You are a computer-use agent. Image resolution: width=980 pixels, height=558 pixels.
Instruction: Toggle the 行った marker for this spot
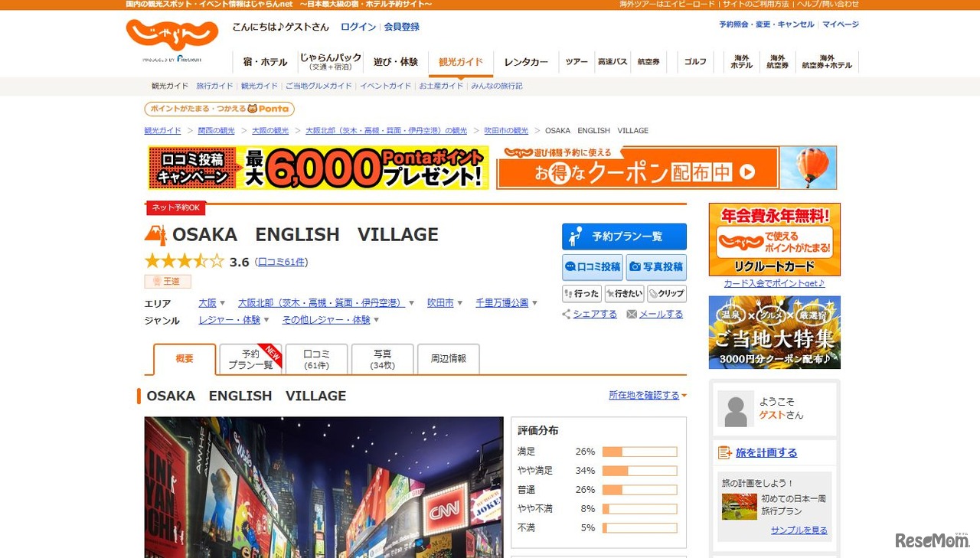[x=581, y=293]
